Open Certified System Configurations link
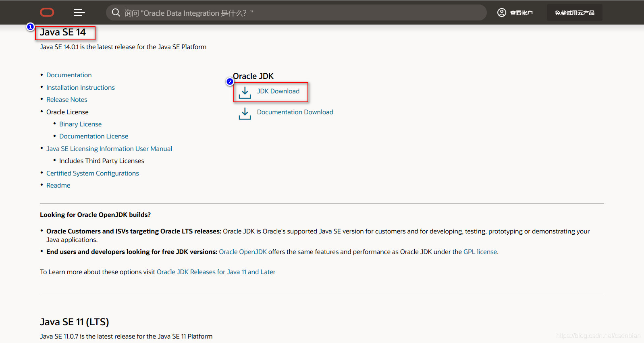The image size is (644, 343). pyautogui.click(x=93, y=173)
